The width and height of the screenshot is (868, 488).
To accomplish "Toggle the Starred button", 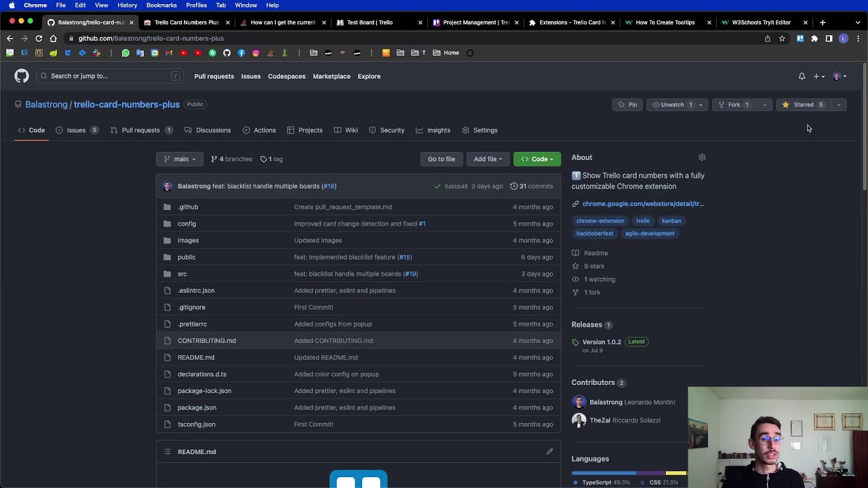I will coord(803,104).
